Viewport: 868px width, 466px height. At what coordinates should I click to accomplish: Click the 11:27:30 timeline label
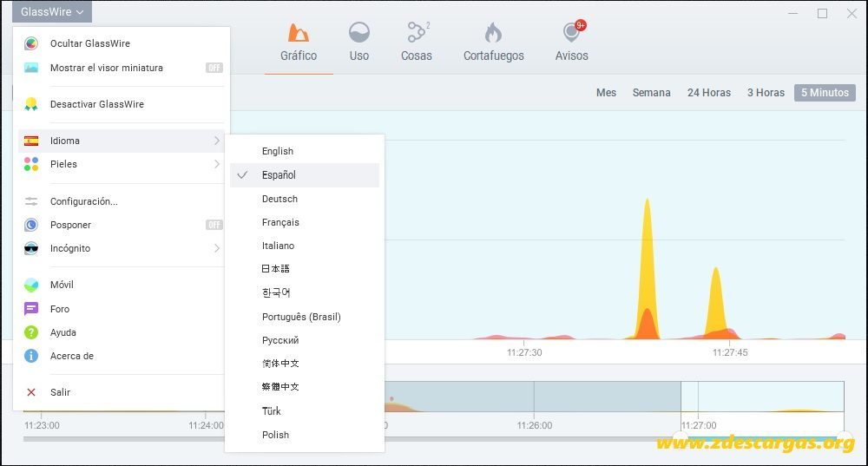(524, 352)
